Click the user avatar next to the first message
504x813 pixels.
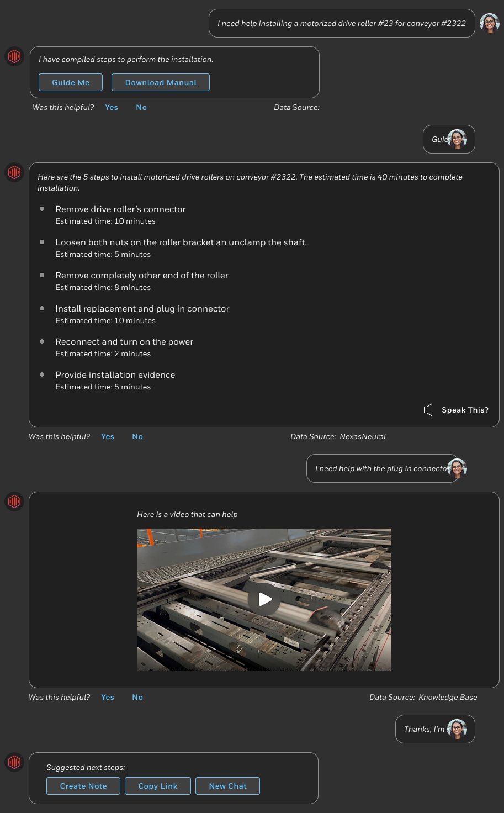click(x=489, y=23)
